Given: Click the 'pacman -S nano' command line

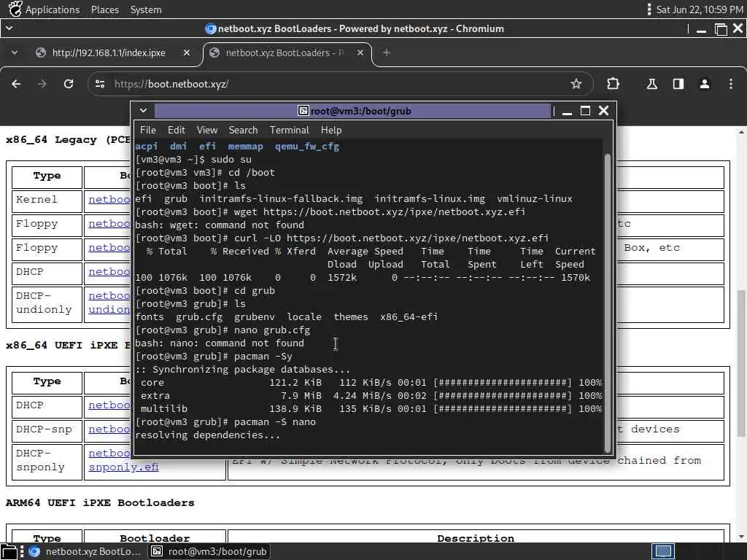Looking at the screenshot, I should point(226,422).
